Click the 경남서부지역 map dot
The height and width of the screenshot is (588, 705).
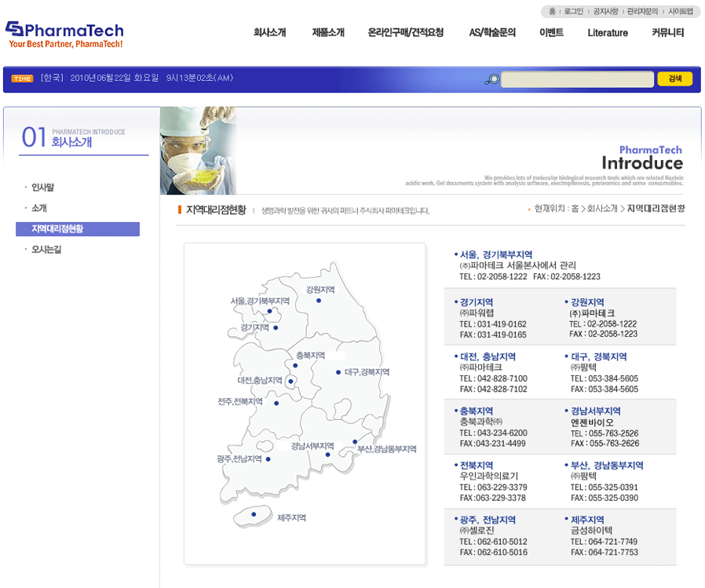[328, 455]
